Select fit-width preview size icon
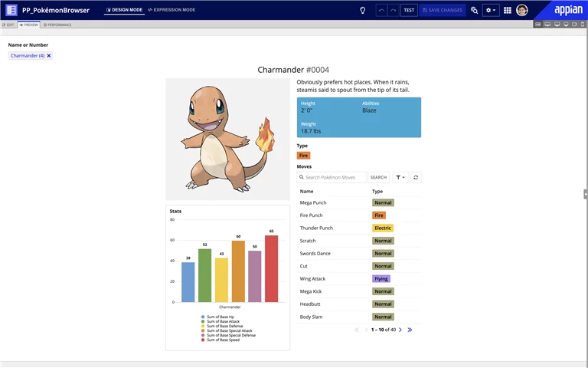588x368 pixels. click(x=538, y=25)
